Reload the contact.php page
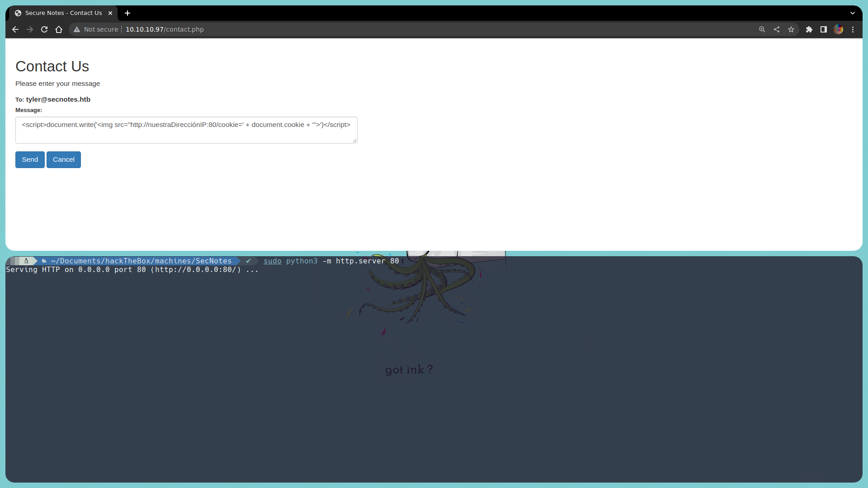 44,29
